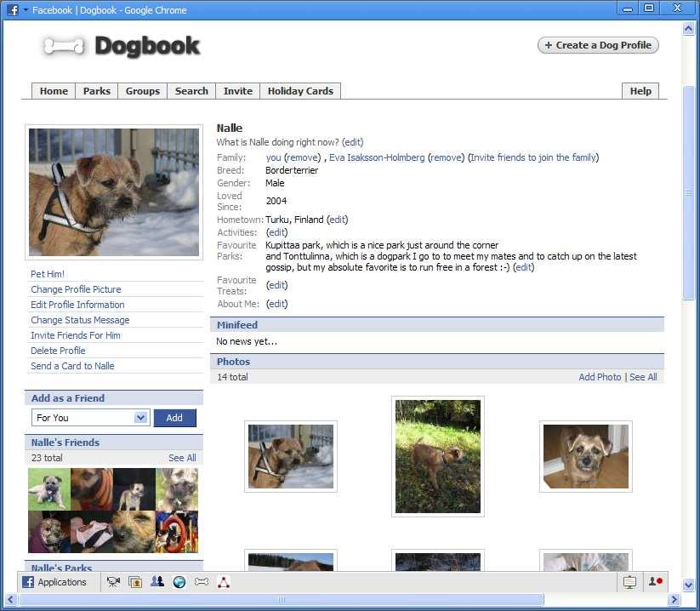
Task: Edit what Nalle is doing right now
Action: pyautogui.click(x=353, y=142)
